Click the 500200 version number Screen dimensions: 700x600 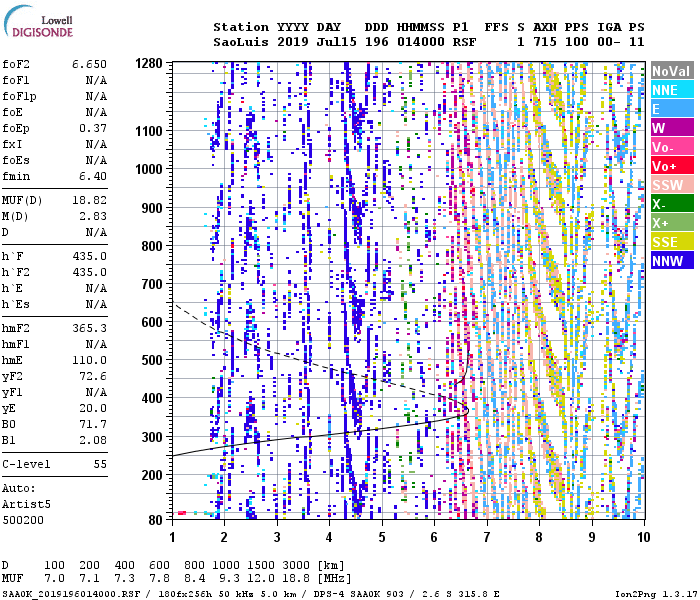point(23,520)
